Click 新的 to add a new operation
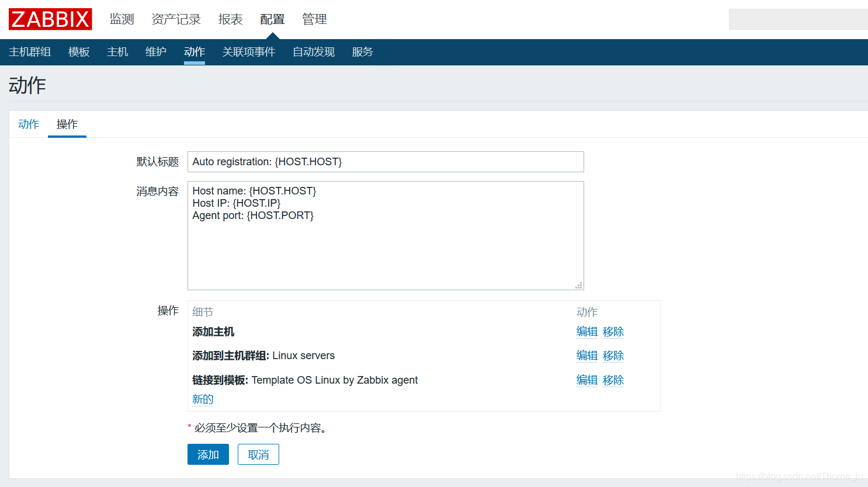The height and width of the screenshot is (487, 868). pos(203,399)
